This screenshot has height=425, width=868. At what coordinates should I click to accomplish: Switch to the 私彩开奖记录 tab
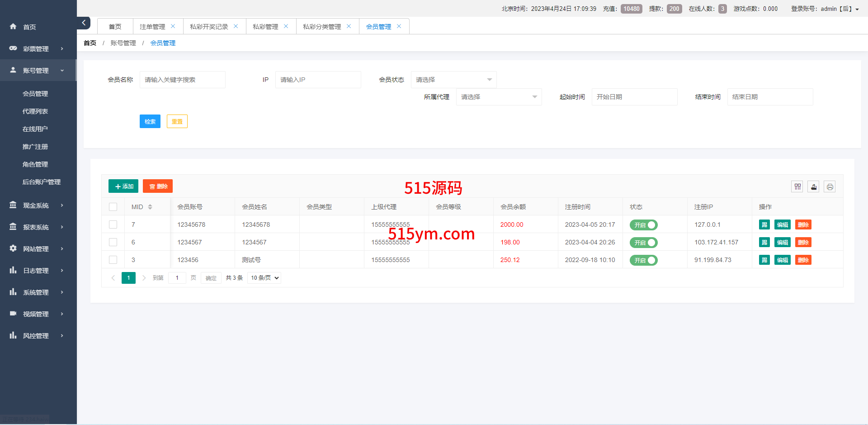[209, 27]
